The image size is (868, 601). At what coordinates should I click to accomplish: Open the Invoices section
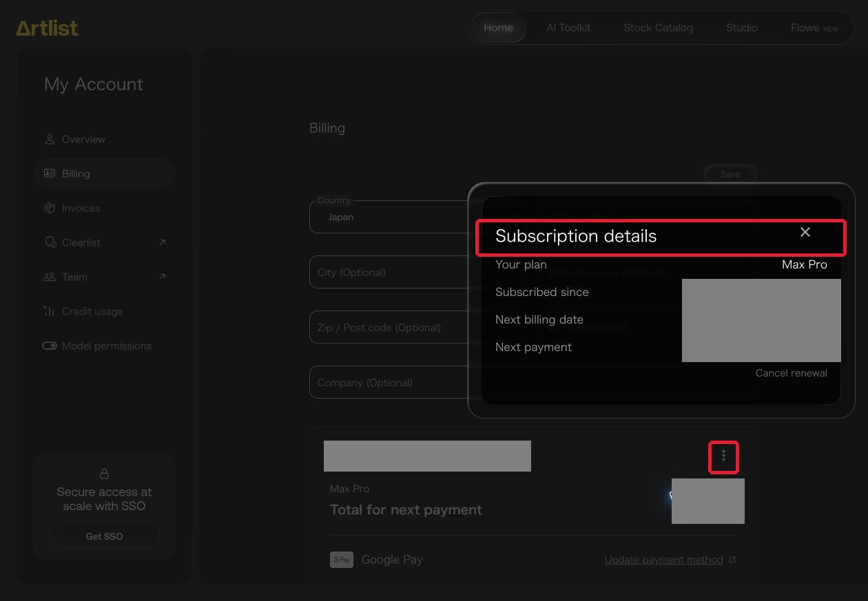[104, 208]
